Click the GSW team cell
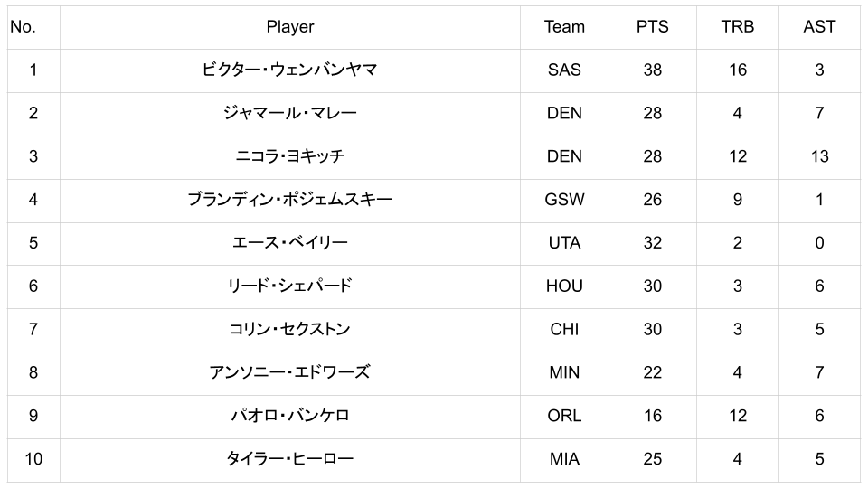 click(564, 200)
